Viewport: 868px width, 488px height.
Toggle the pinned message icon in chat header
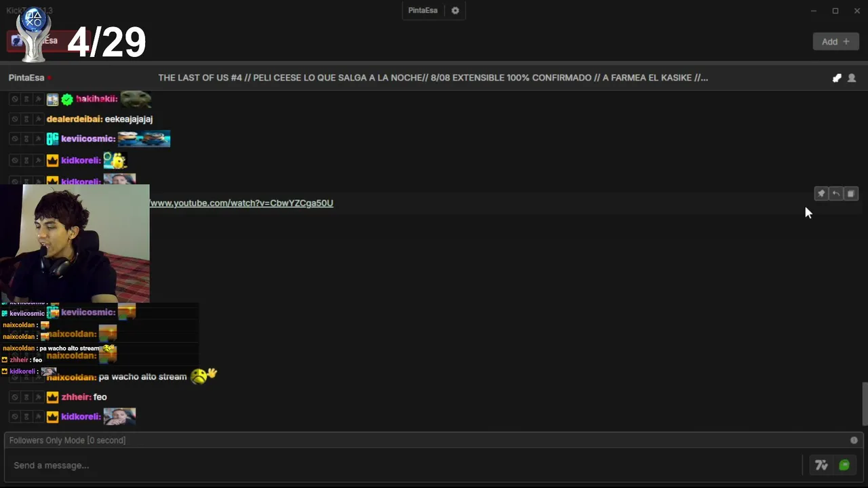837,78
